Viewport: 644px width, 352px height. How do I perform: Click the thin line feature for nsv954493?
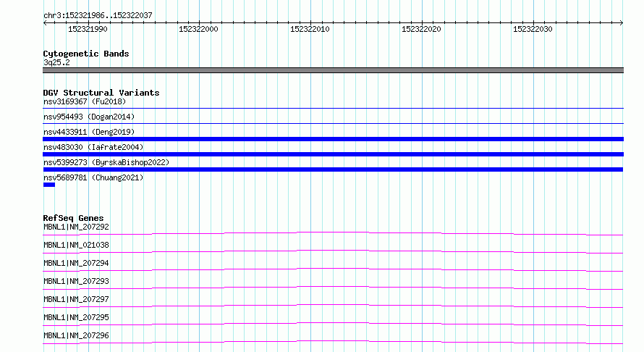point(333,123)
